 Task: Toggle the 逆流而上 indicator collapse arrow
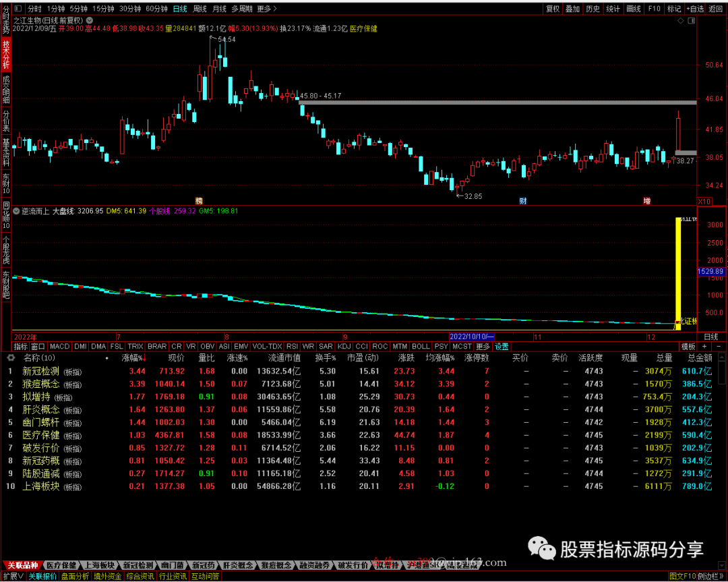pyautogui.click(x=16, y=211)
